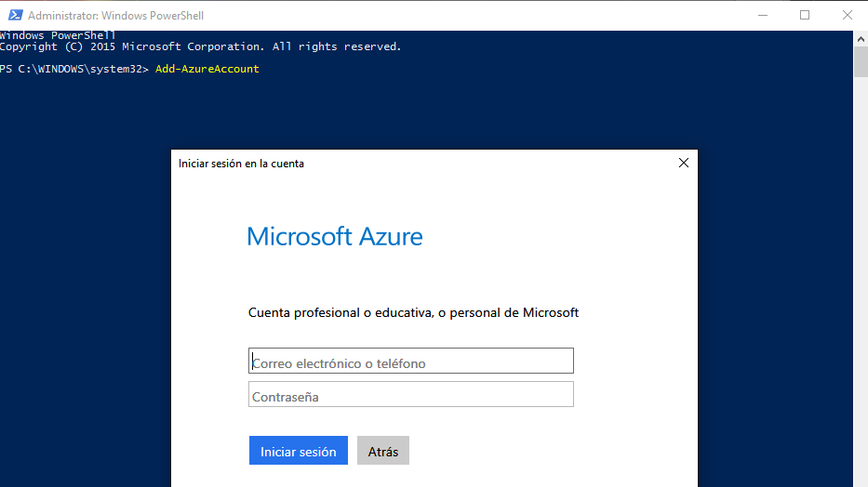Click the 'Cuenta profesional o educativa' heading
The image size is (868, 487).
[413, 312]
